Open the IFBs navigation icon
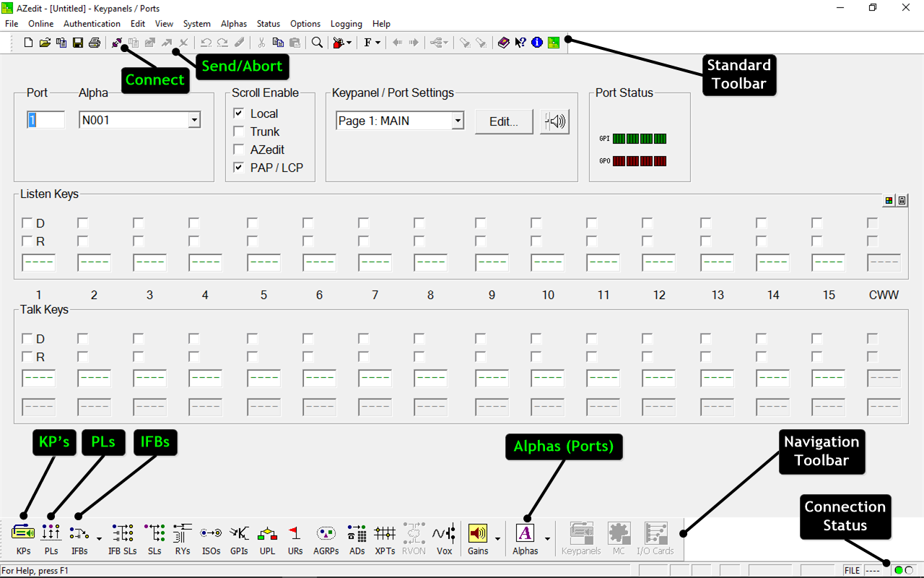Image resolution: width=924 pixels, height=578 pixels. (x=79, y=539)
